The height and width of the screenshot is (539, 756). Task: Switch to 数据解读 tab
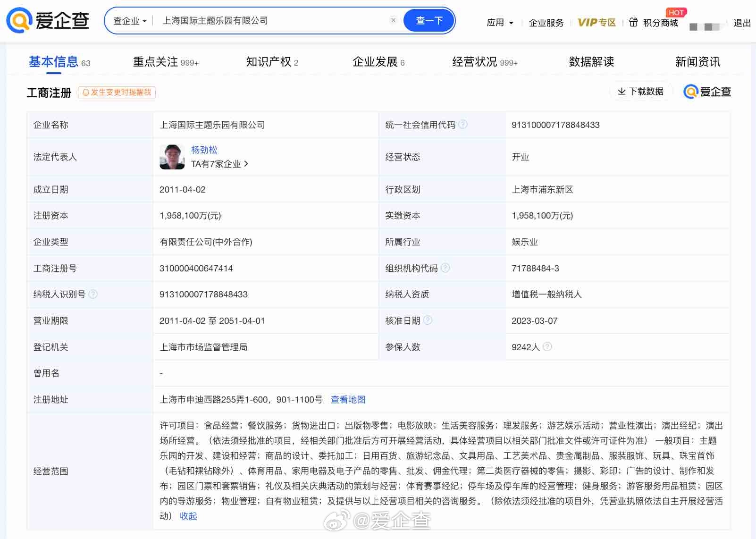[591, 62]
